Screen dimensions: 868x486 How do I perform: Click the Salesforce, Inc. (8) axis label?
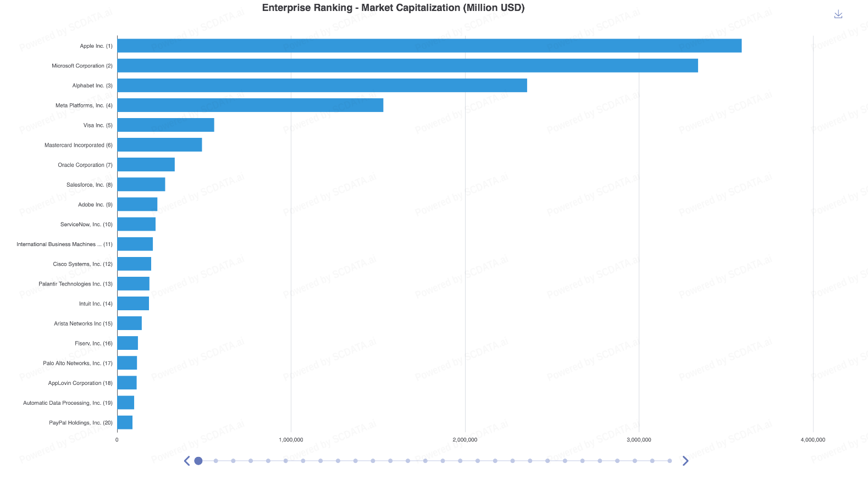(89, 185)
